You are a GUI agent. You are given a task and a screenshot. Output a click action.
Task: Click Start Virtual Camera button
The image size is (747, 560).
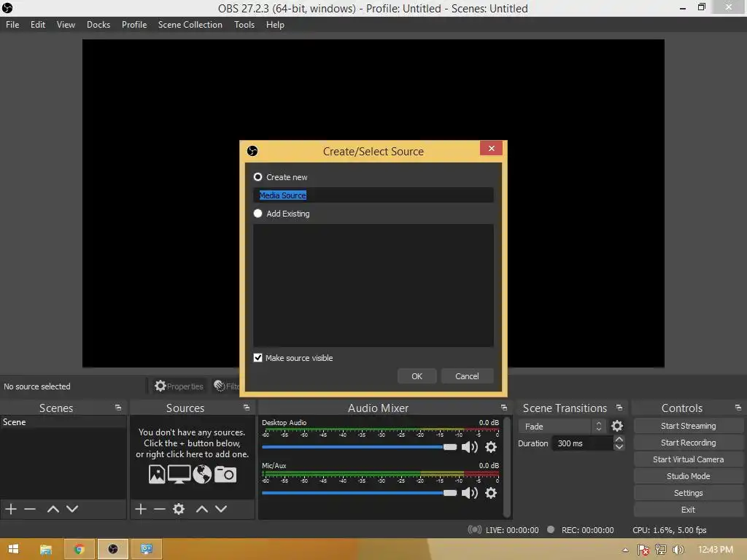tap(689, 459)
